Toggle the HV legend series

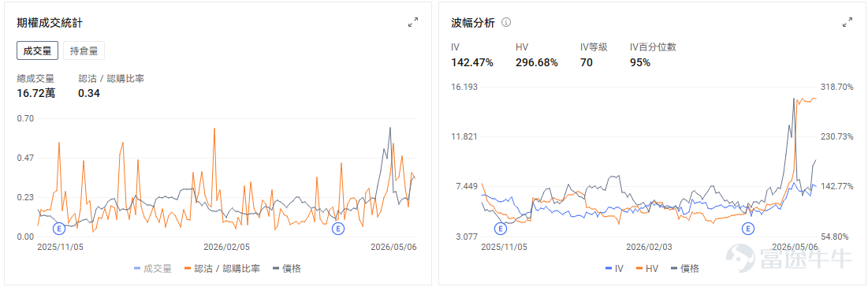pyautogui.click(x=647, y=269)
